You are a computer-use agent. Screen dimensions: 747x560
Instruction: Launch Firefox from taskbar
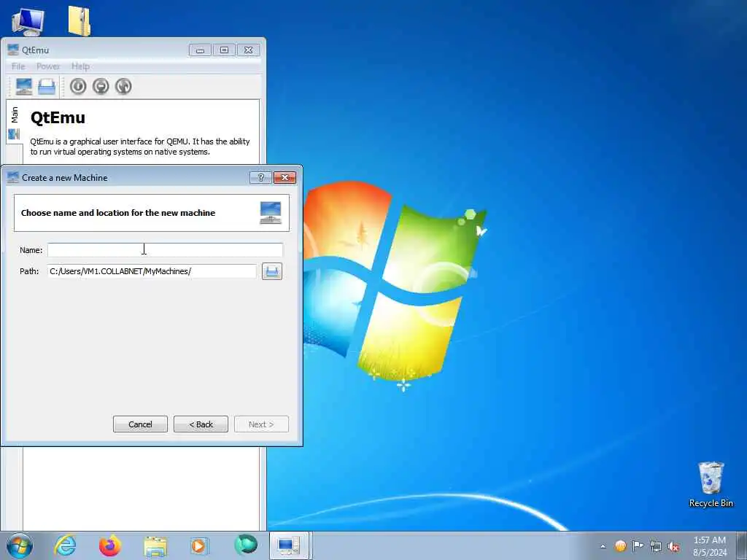click(110, 545)
